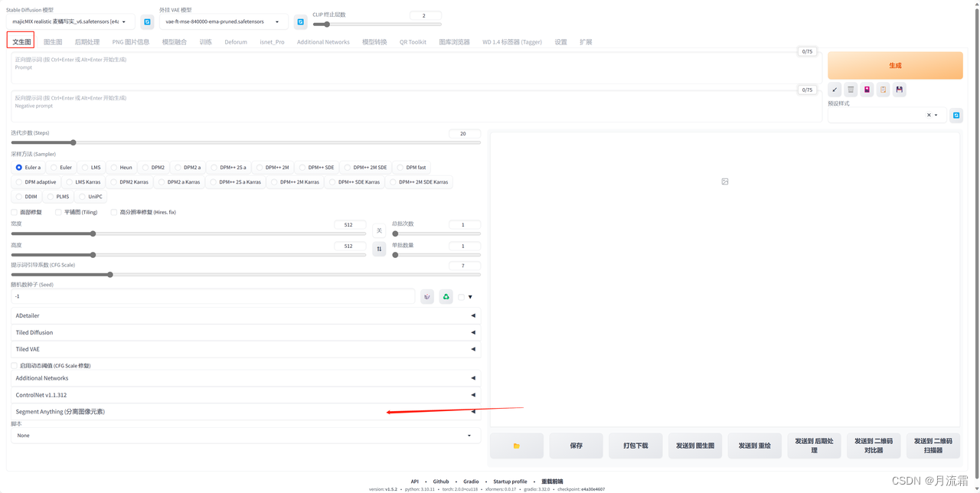Swap width and height with the arrows button
980x493 pixels.
click(379, 249)
